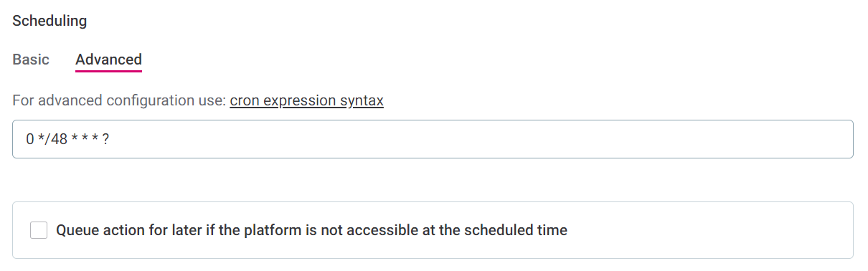Enable the Queue action for later checkbox

click(39, 230)
